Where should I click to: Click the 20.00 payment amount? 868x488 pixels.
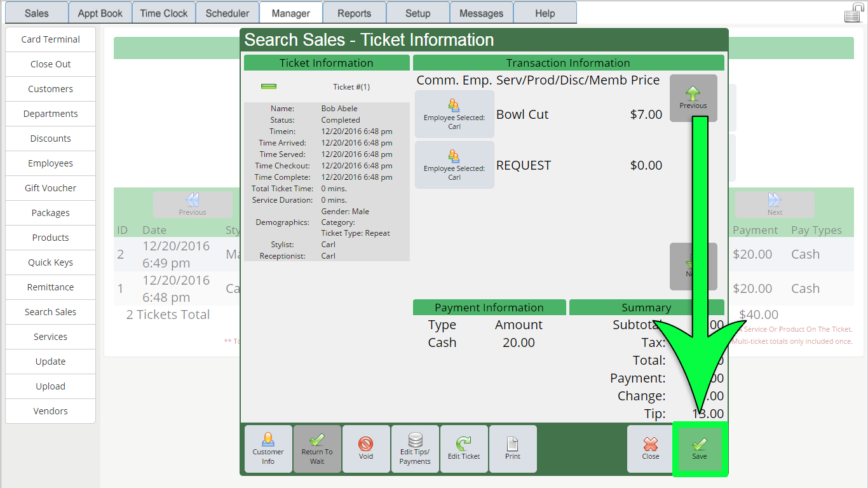pyautogui.click(x=519, y=342)
